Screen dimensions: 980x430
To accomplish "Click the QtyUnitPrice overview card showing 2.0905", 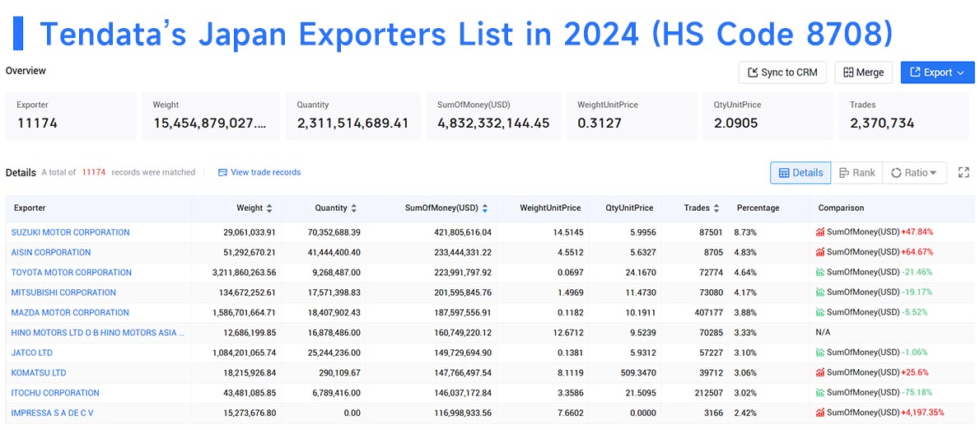I will coord(768,116).
